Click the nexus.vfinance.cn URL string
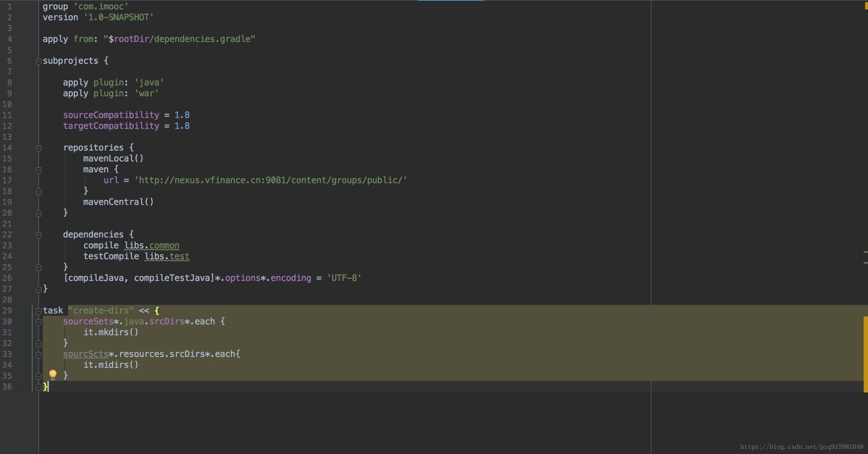This screenshot has width=868, height=454. (x=271, y=180)
